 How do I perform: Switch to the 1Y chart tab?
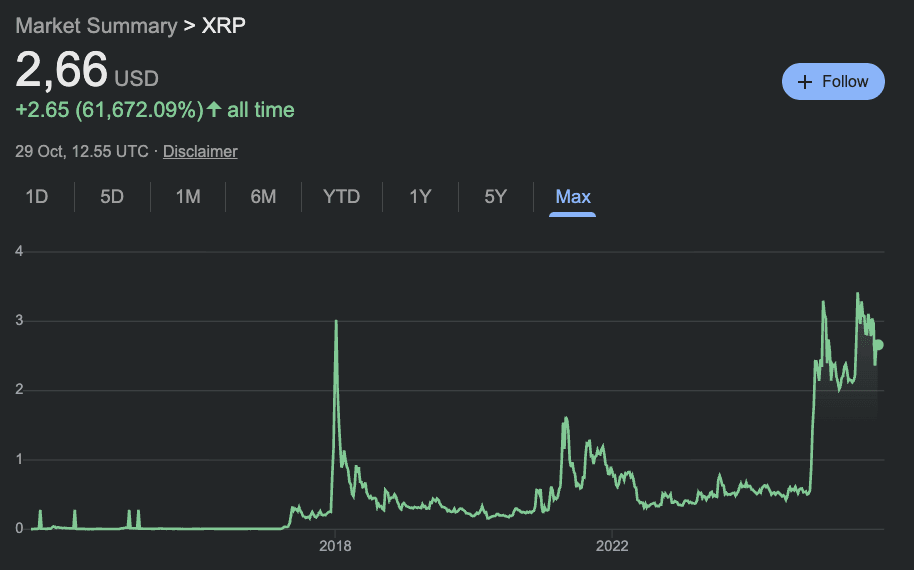(x=420, y=197)
